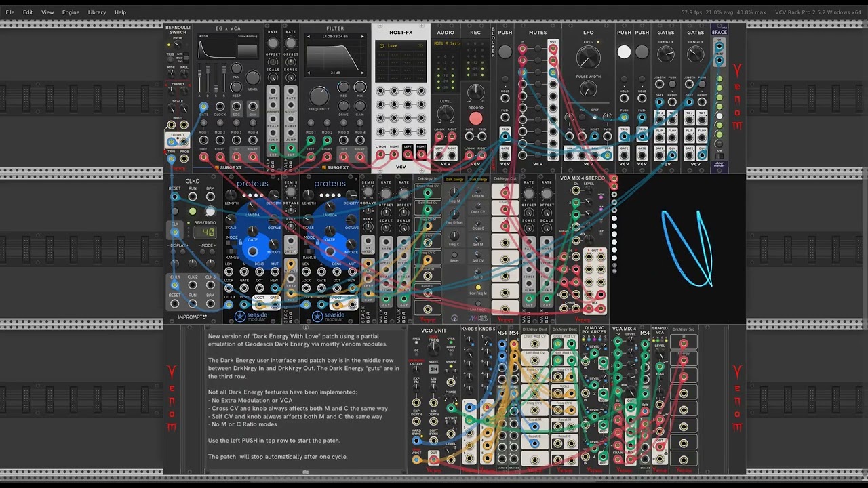Click the CLOCK input jack on EG x VCA
868x488 pixels.
pyautogui.click(x=220, y=106)
